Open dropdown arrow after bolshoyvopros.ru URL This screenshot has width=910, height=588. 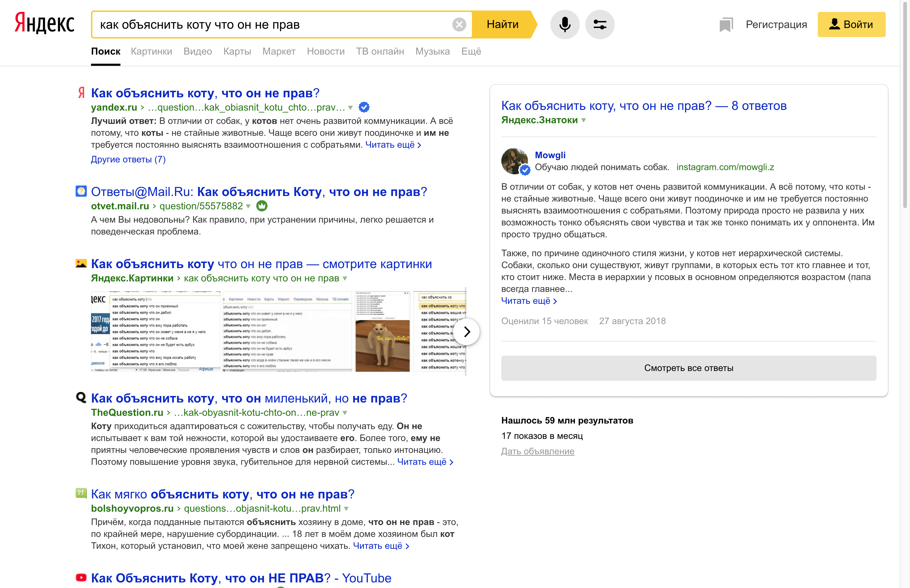[x=346, y=509]
